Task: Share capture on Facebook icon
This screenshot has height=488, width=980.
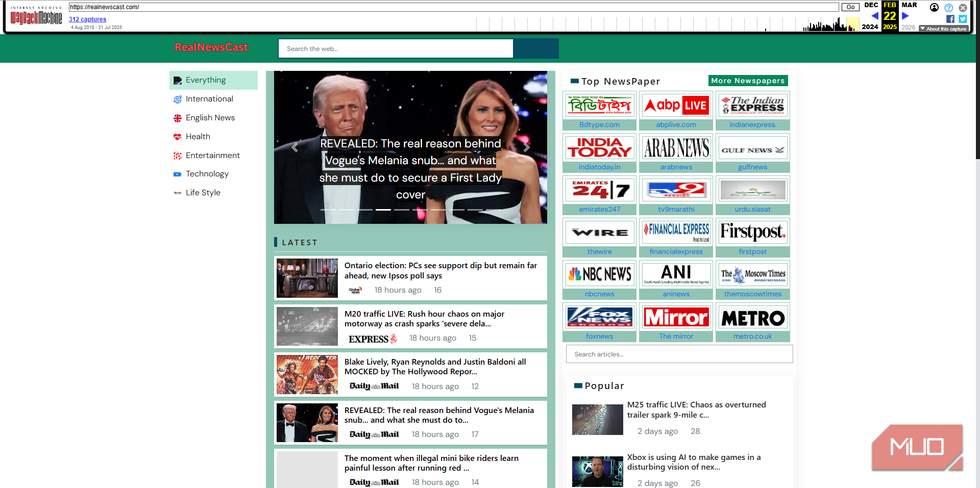Action: click(x=950, y=19)
